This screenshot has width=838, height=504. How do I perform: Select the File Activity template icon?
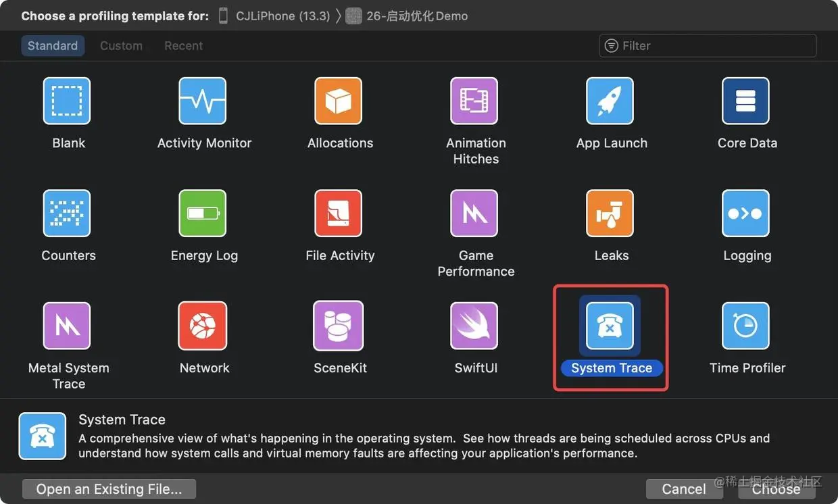click(339, 213)
